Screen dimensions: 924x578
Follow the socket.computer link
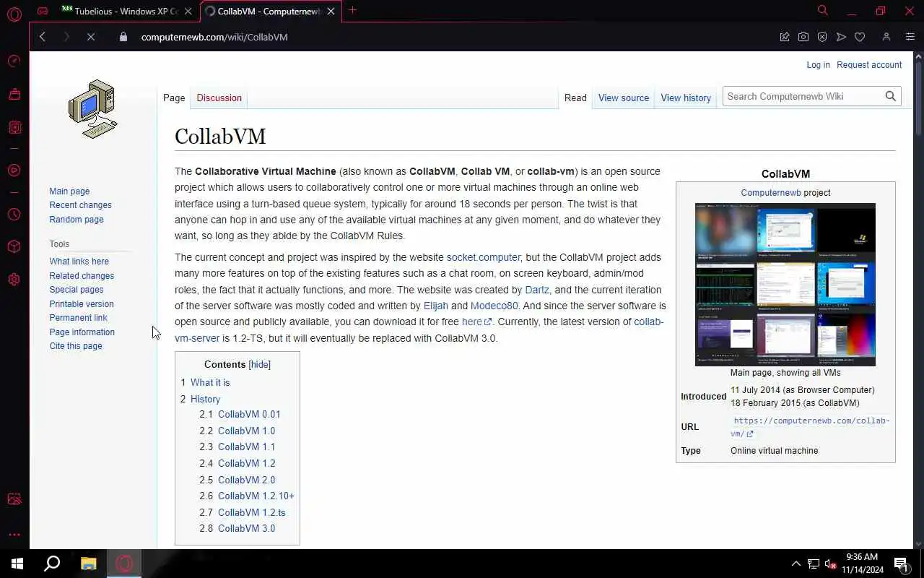point(483,257)
